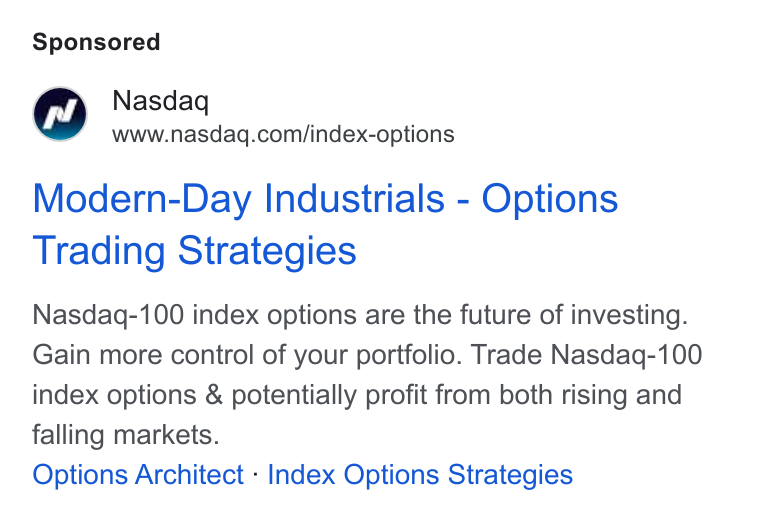The width and height of the screenshot is (760, 518).
Task: Click "Options" at end of headline's first line
Action: [x=550, y=199]
